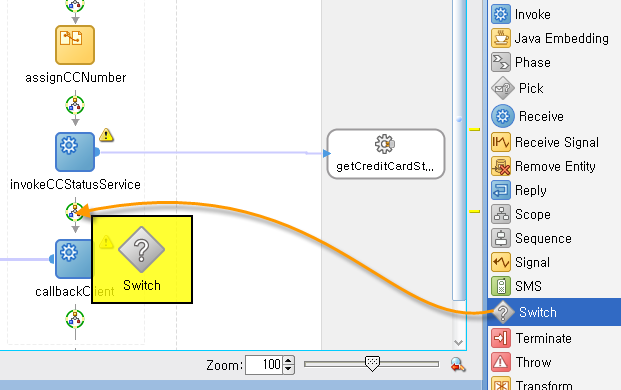
Task: Open the getCreditCardSt... partner link
Action: [x=386, y=154]
